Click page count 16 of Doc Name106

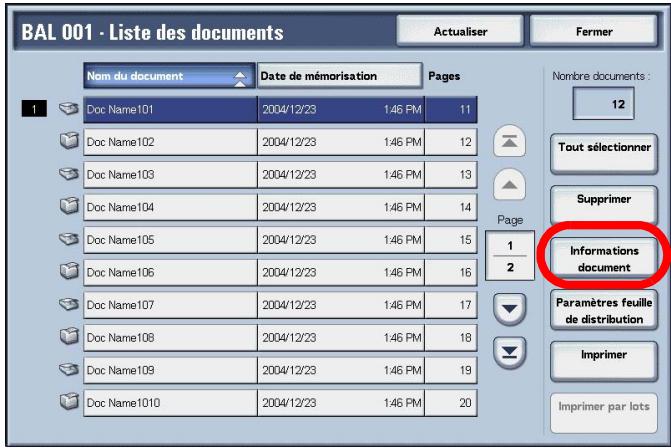451,272
